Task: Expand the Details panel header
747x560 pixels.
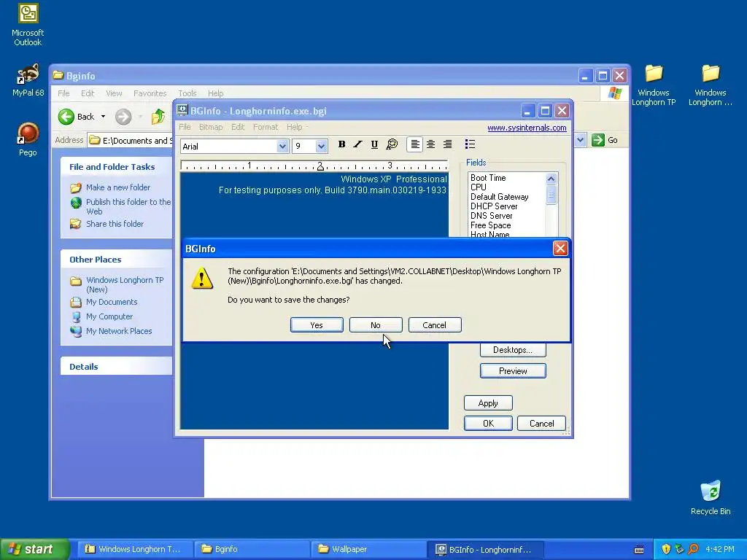Action: click(x=116, y=367)
